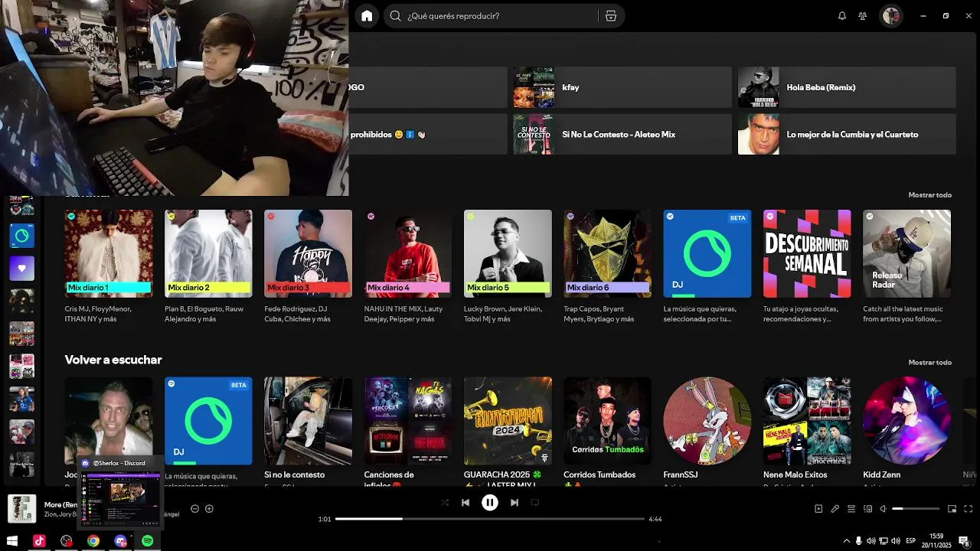Click the Spotify taskbar icon
The height and width of the screenshot is (551, 980).
coord(148,541)
